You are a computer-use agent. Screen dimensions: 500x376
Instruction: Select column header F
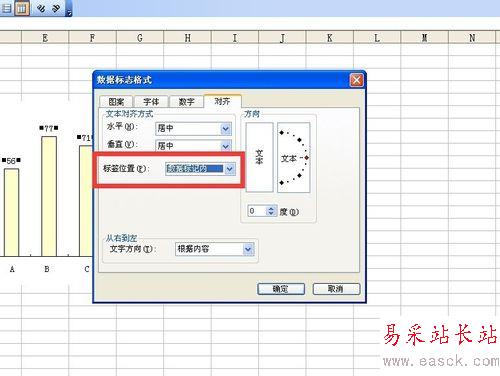click(92, 38)
